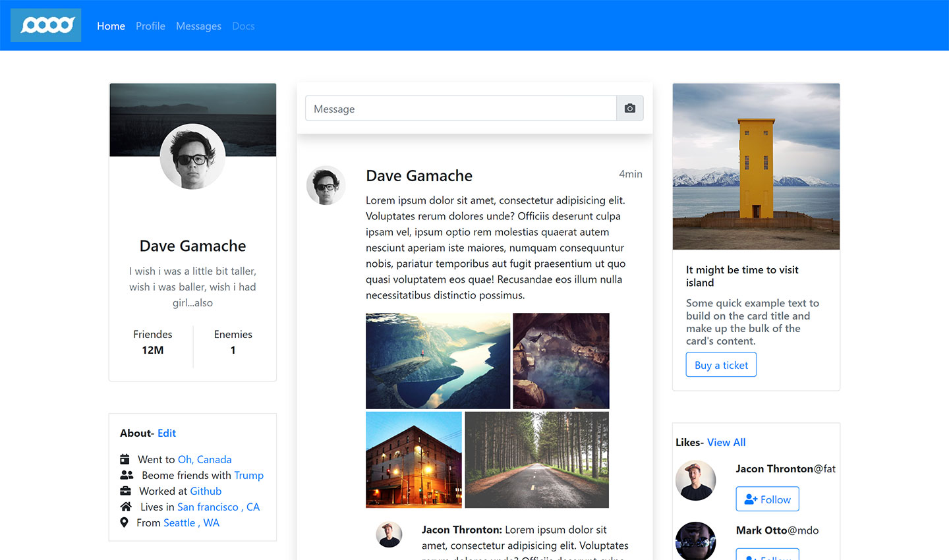Click Jacon Thronton's avatar in Likes
Screen dimensions: 949x560
(695, 480)
